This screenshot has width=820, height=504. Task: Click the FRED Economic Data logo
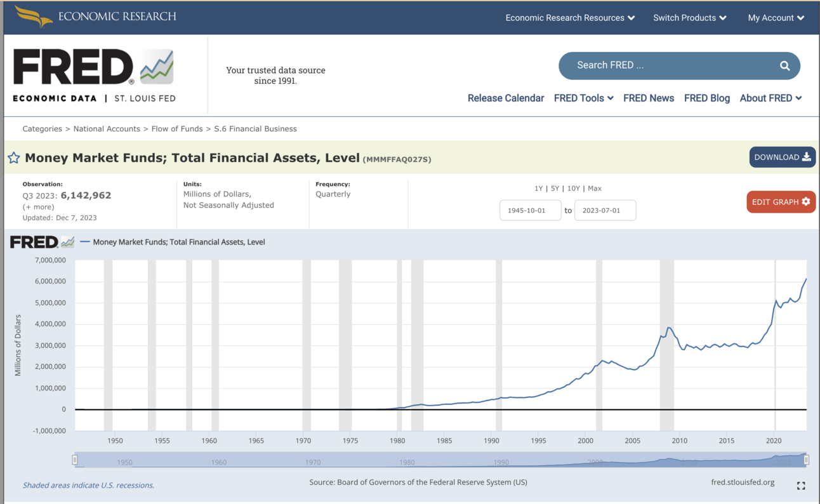click(x=94, y=75)
